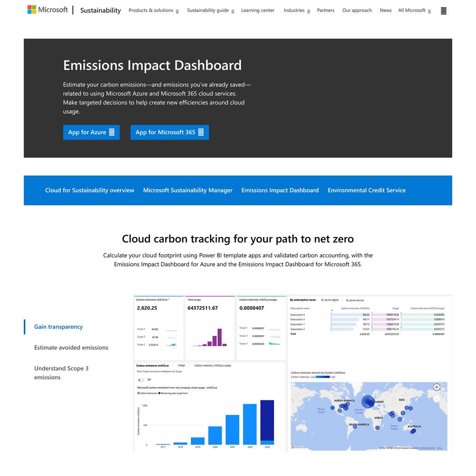Click the large Europe bubble on map

tap(368, 402)
